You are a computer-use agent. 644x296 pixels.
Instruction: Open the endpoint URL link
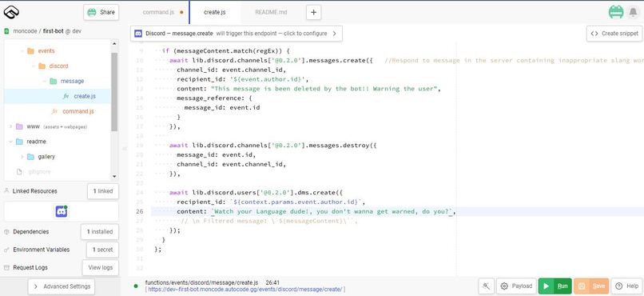pos(245,290)
